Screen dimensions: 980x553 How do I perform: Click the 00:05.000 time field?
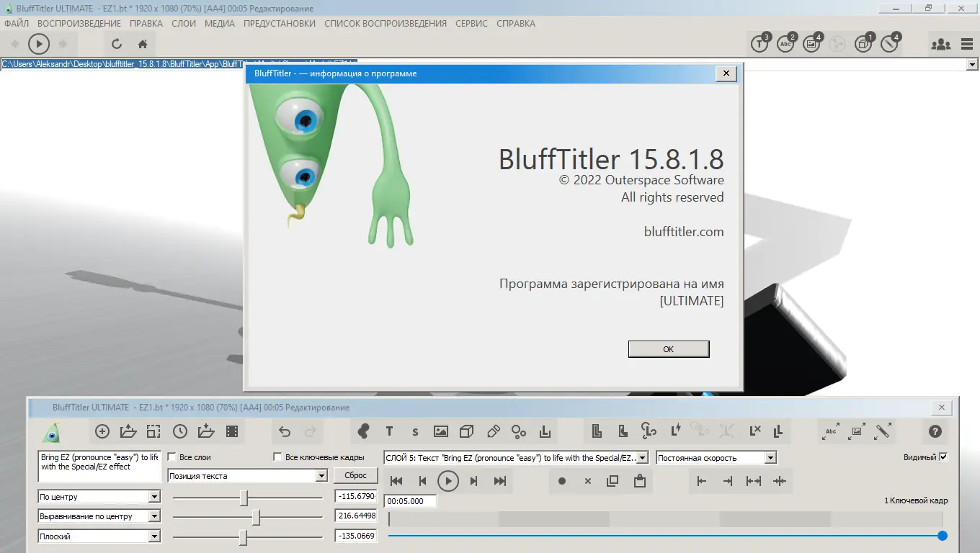coord(410,501)
